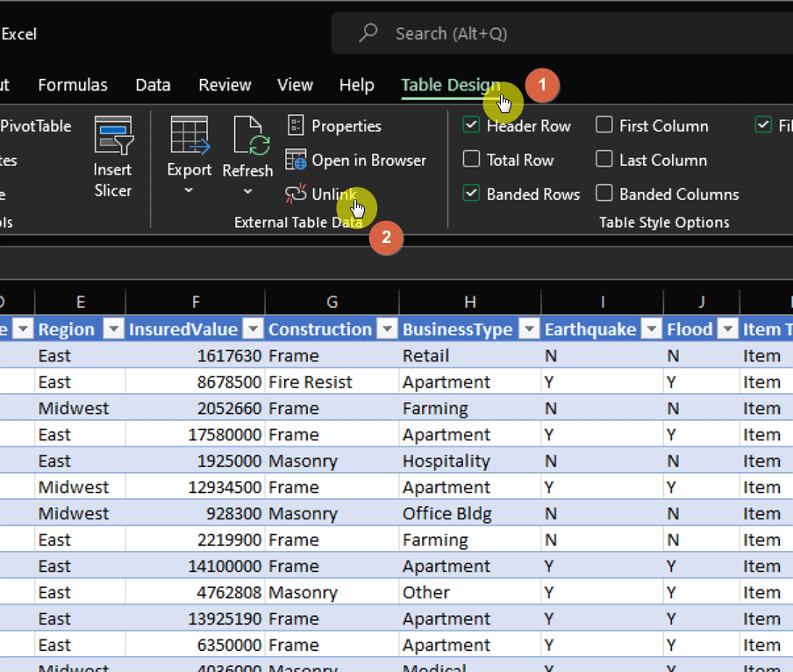Screen dimensions: 793x672
Task: Click the Insert Slicer icon
Action: click(114, 135)
